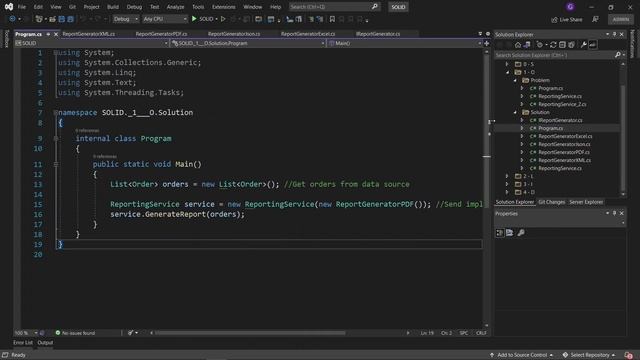Screen dimensions: 640x360
Task: Pin the Properties panel
Action: point(614,213)
